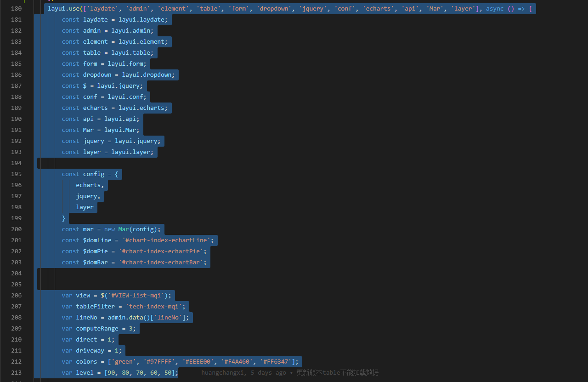
Task: Click 'layui.conf' on line 188
Action: tap(125, 97)
